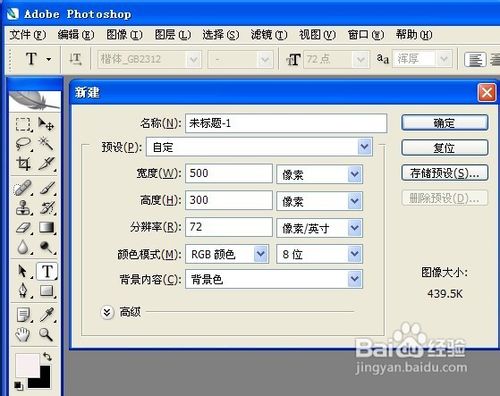The image size is (500, 396).
Task: Click the 高度 height field
Action: point(229,200)
